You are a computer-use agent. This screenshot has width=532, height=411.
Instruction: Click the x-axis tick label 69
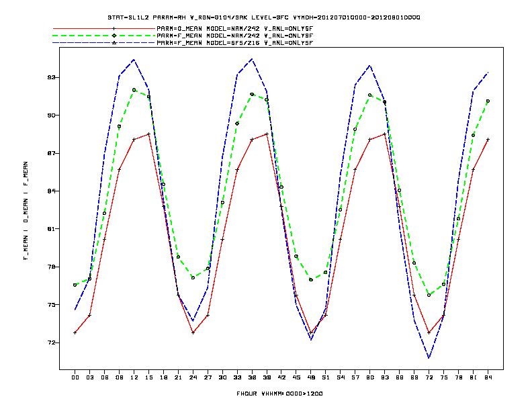pos(414,377)
